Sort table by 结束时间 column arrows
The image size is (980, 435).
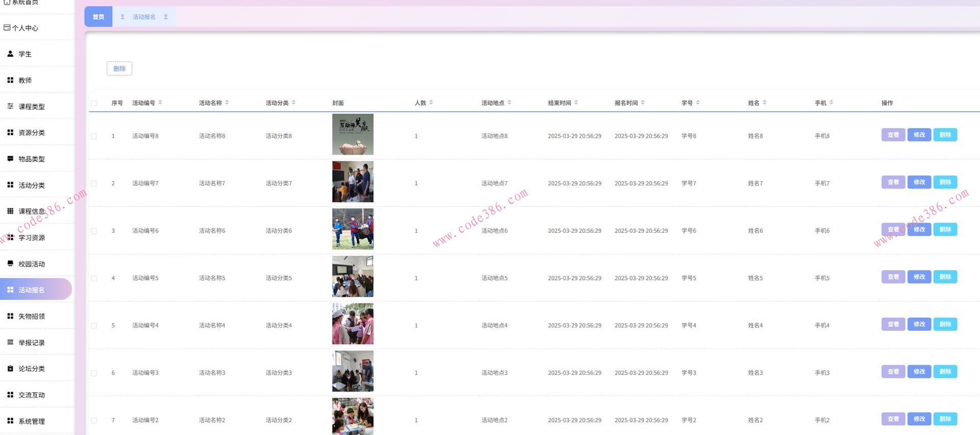click(x=576, y=103)
